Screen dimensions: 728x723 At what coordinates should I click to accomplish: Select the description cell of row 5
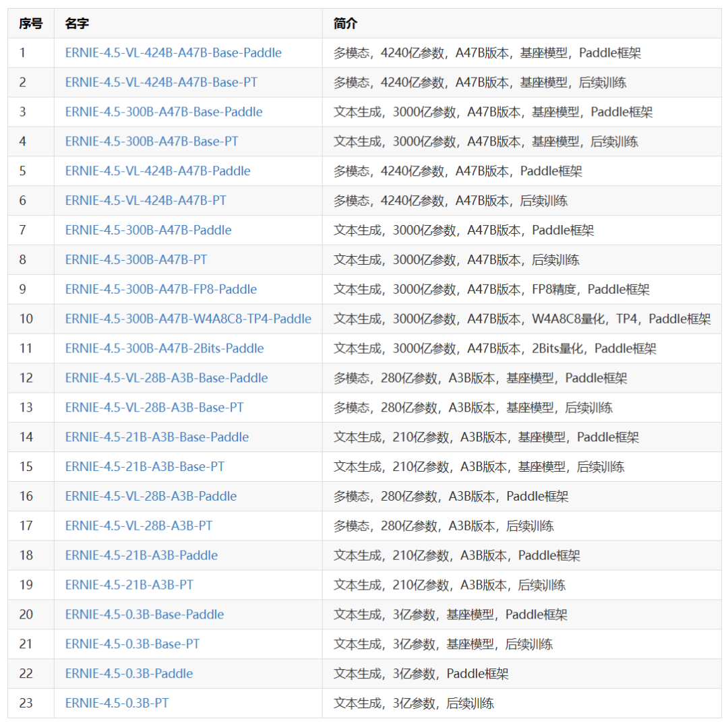pyautogui.click(x=522, y=171)
